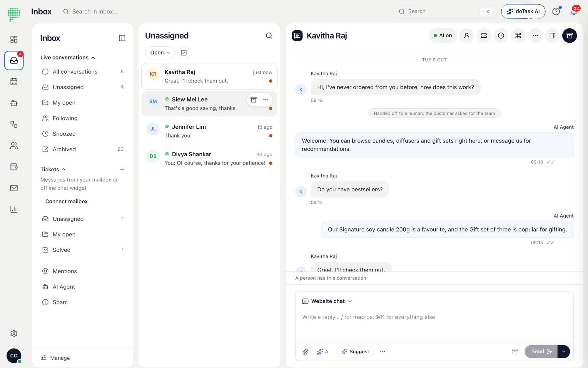Screen dimensions: 588x368
Task: Open the Snoozed conversations view
Action: click(x=83, y=134)
